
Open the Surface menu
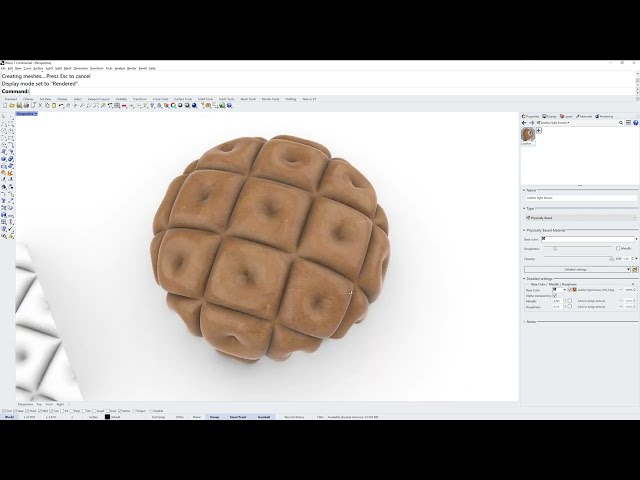pos(38,69)
